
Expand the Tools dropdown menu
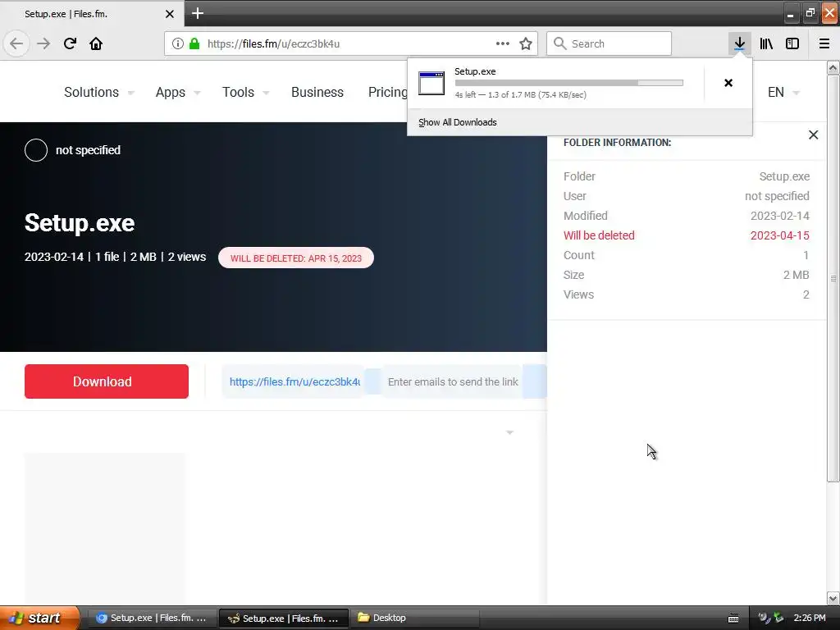coord(246,92)
